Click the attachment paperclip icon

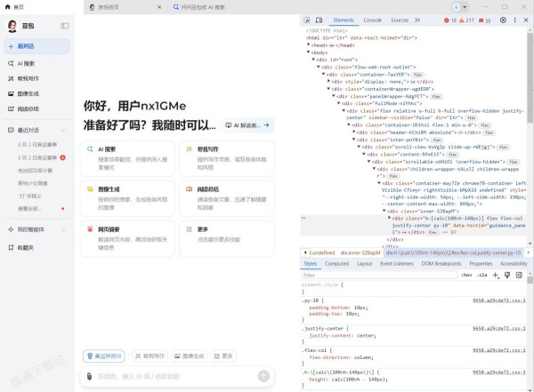click(x=89, y=376)
